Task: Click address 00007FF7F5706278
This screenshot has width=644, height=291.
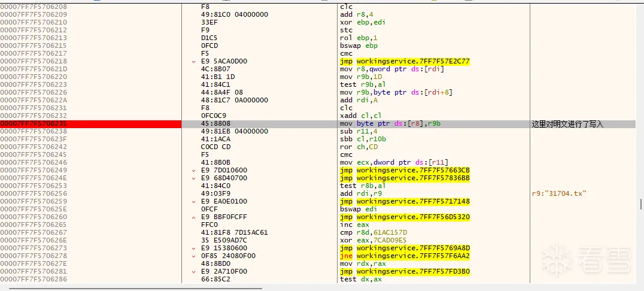Action: [x=34, y=256]
